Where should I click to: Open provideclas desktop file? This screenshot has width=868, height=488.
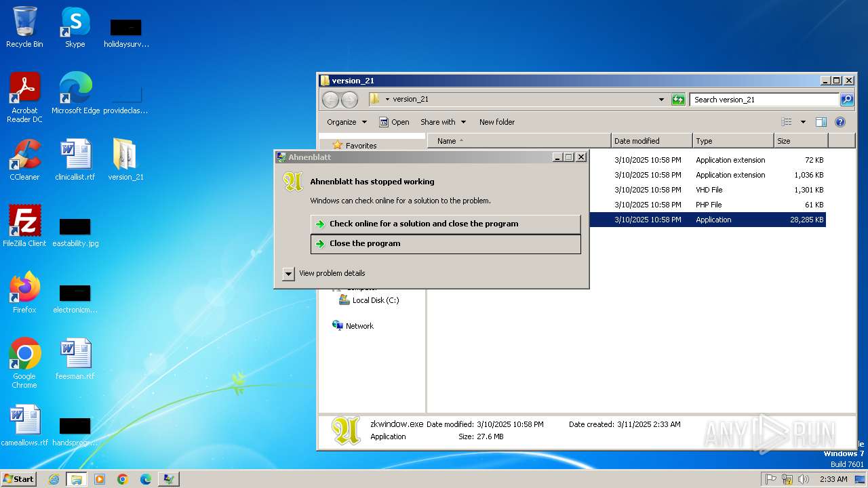click(x=125, y=99)
